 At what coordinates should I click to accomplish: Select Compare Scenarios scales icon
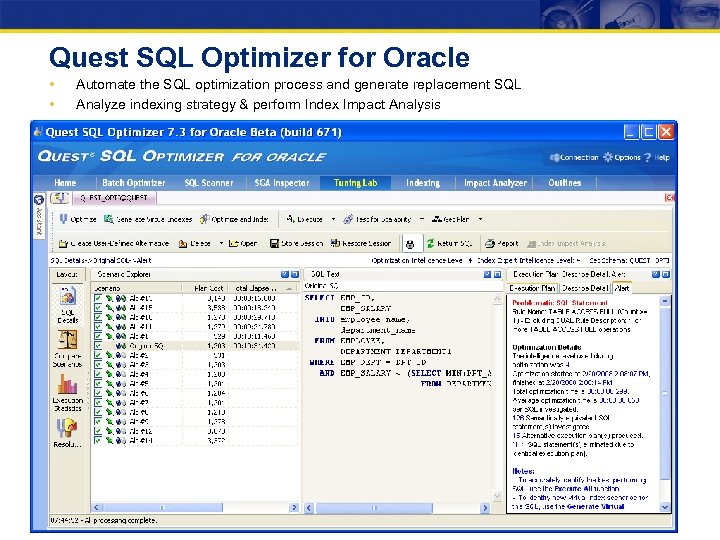68,340
